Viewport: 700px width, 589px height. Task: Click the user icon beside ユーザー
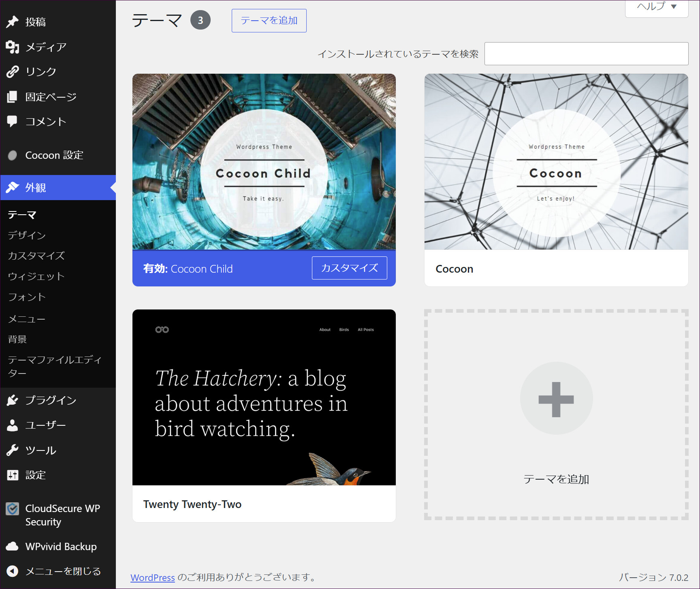[13, 425]
